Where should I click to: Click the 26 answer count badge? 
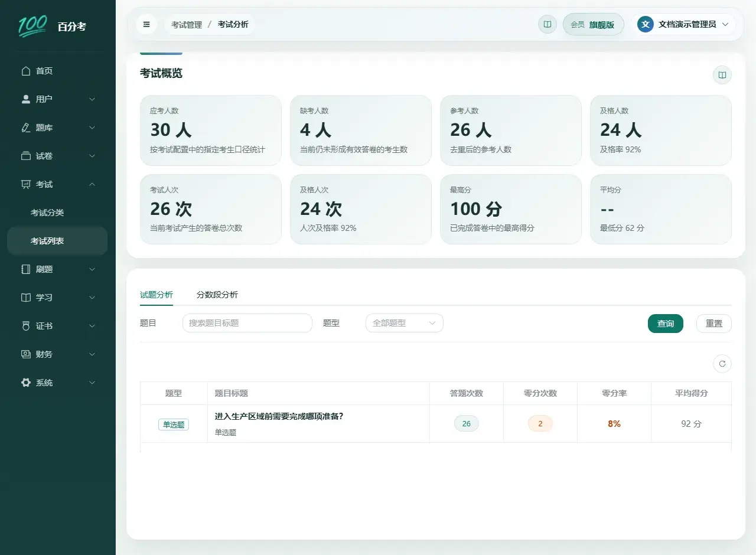point(467,423)
